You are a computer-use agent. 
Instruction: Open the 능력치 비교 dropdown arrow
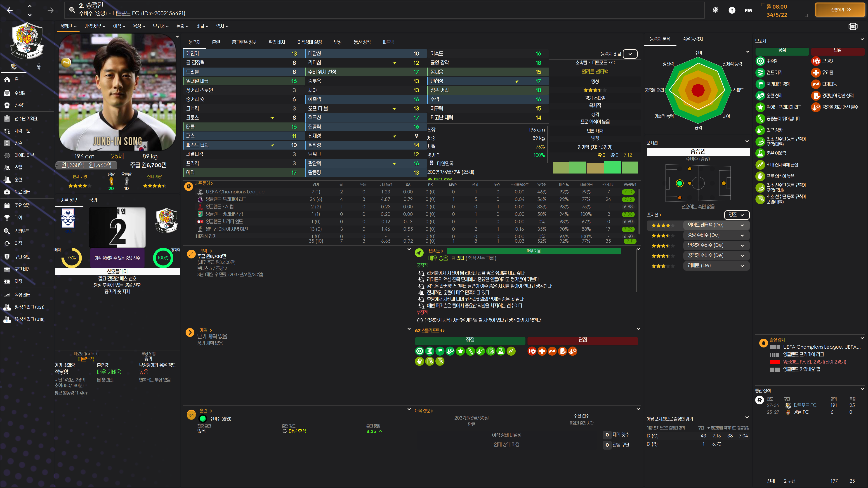(630, 54)
